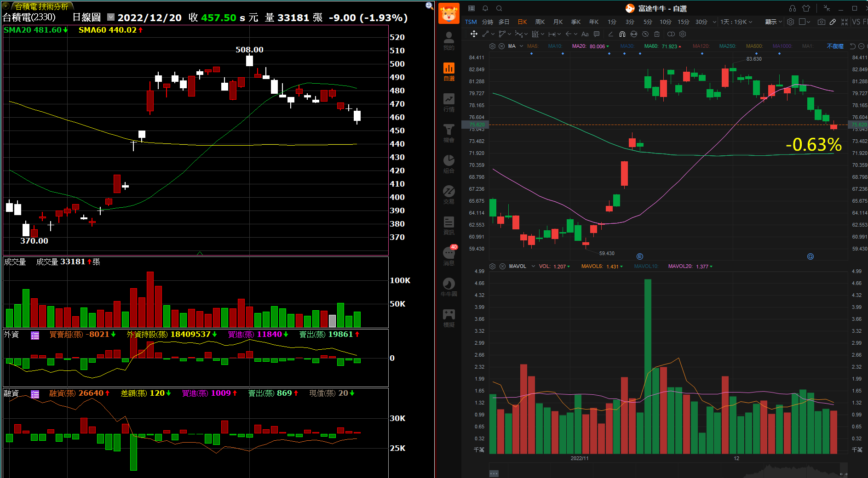Open the 日線圖 period dropdown in left window
868x478 pixels.
[x=111, y=17]
